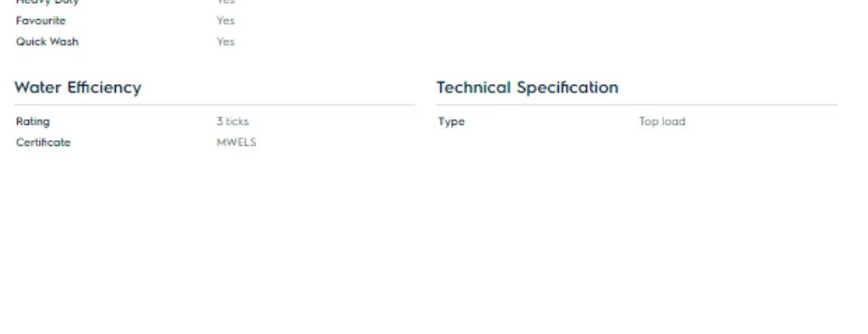Click the divider line under Water Efficiency
The height and width of the screenshot is (334, 868).
coord(215,105)
